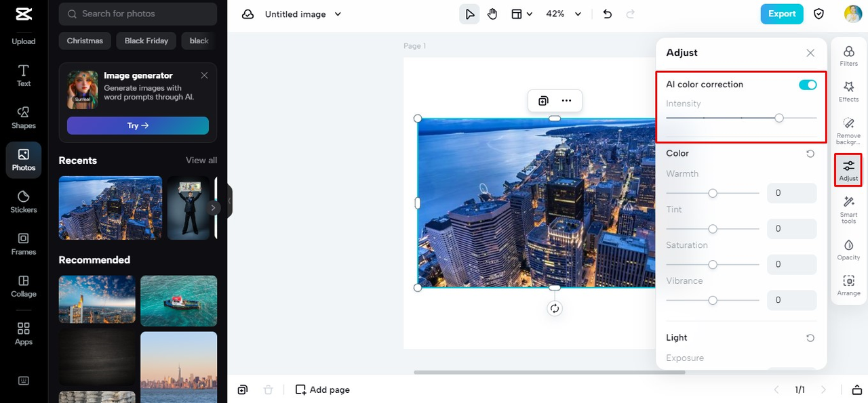Screen dimensions: 868x403
Task: Click the Tint slider handle
Action: (713, 229)
